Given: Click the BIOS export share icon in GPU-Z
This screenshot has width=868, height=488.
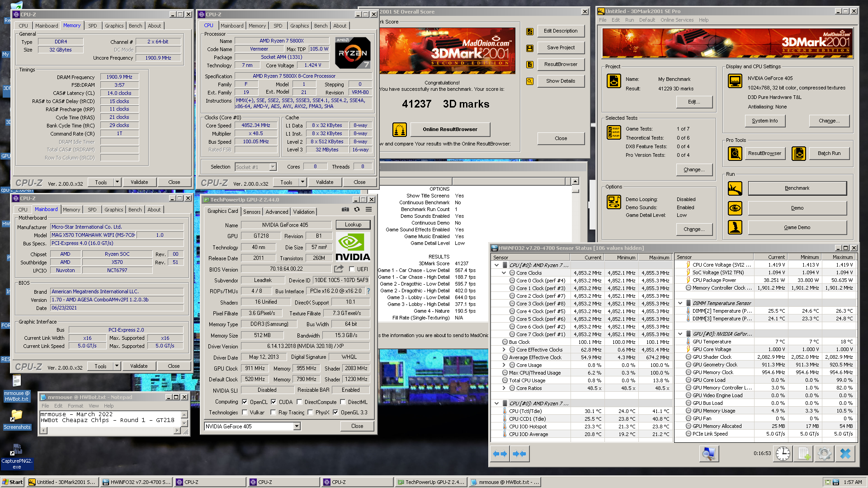Looking at the screenshot, I should [x=339, y=269].
